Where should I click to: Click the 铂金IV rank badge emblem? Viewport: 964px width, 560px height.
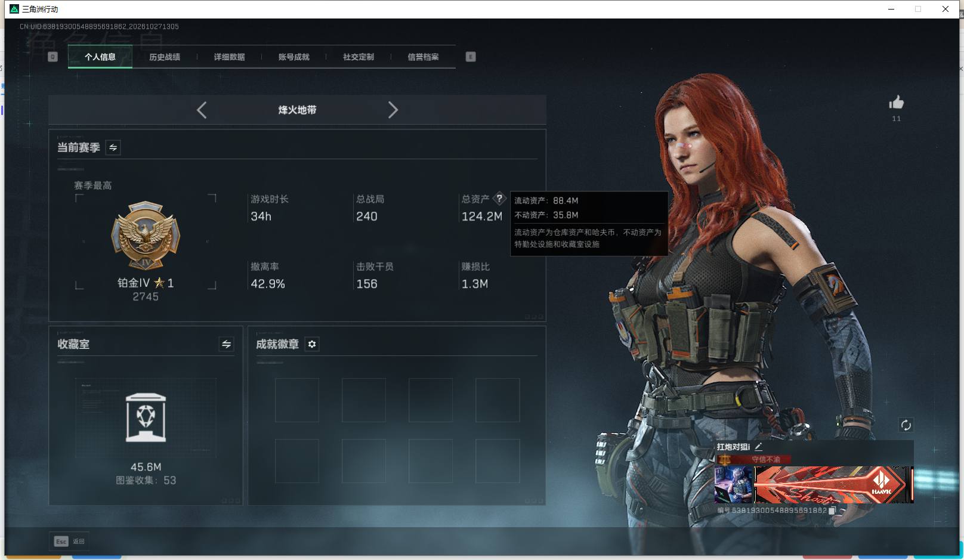(x=146, y=235)
